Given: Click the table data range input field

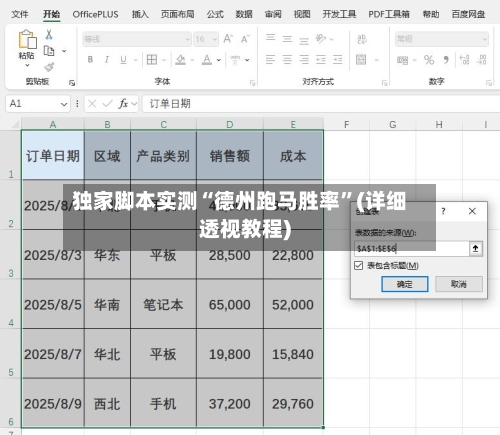Looking at the screenshot, I should [412, 249].
